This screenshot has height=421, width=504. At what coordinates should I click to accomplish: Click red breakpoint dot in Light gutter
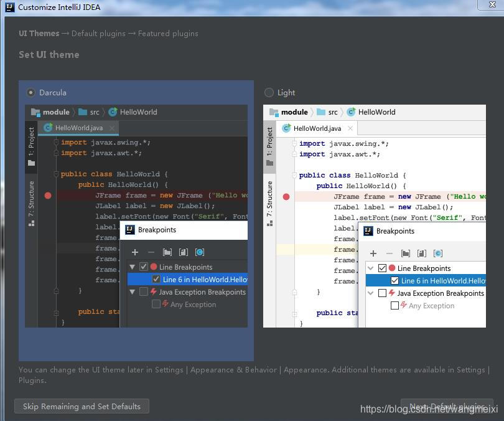pos(286,197)
